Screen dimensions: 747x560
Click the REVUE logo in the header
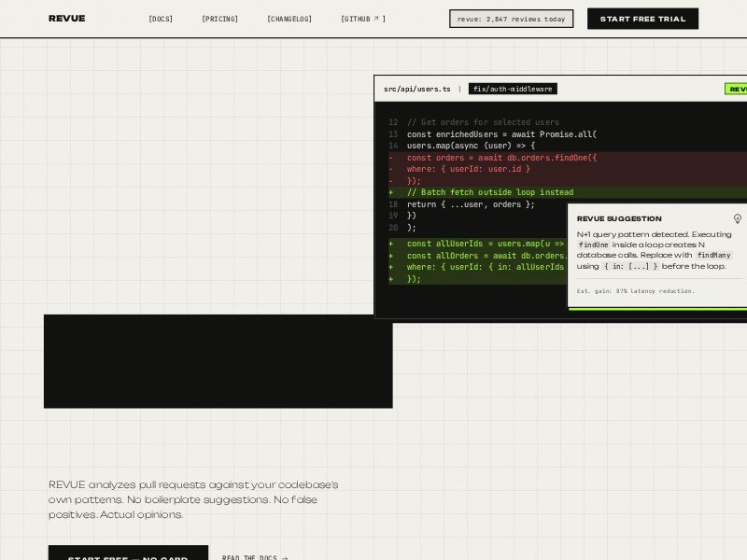pos(66,19)
